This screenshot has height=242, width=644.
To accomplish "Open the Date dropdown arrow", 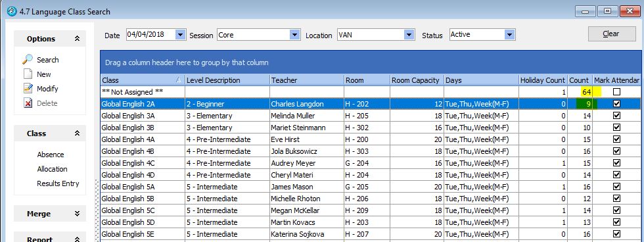I will click(x=180, y=35).
